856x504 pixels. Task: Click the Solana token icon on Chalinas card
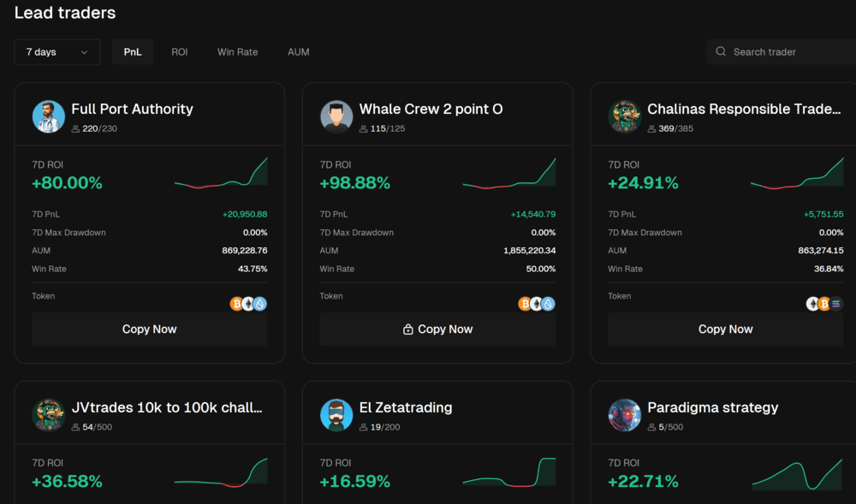pos(835,304)
